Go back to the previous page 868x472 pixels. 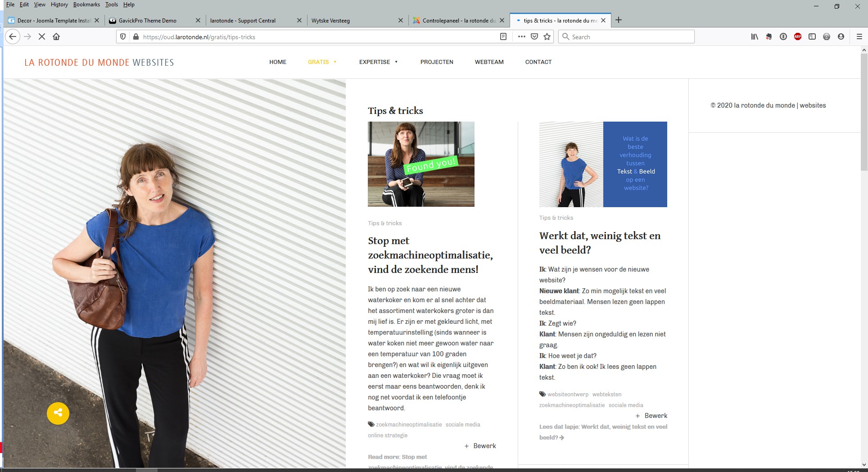pos(13,37)
